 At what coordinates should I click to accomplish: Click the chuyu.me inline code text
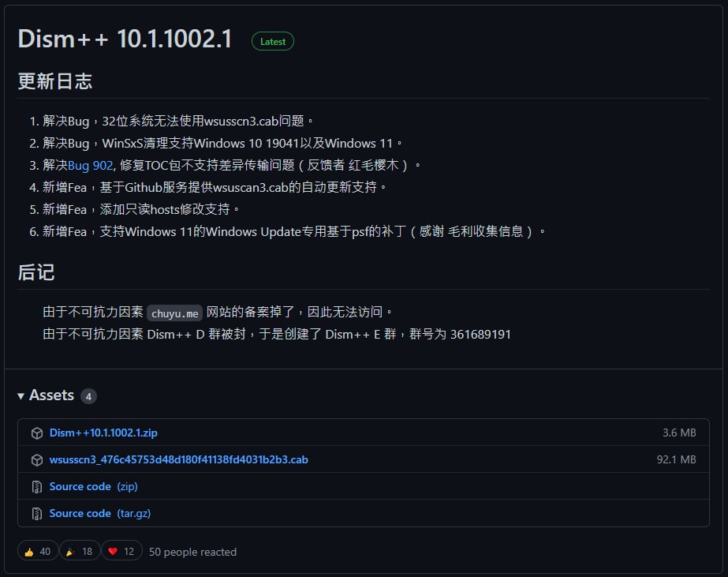[176, 313]
